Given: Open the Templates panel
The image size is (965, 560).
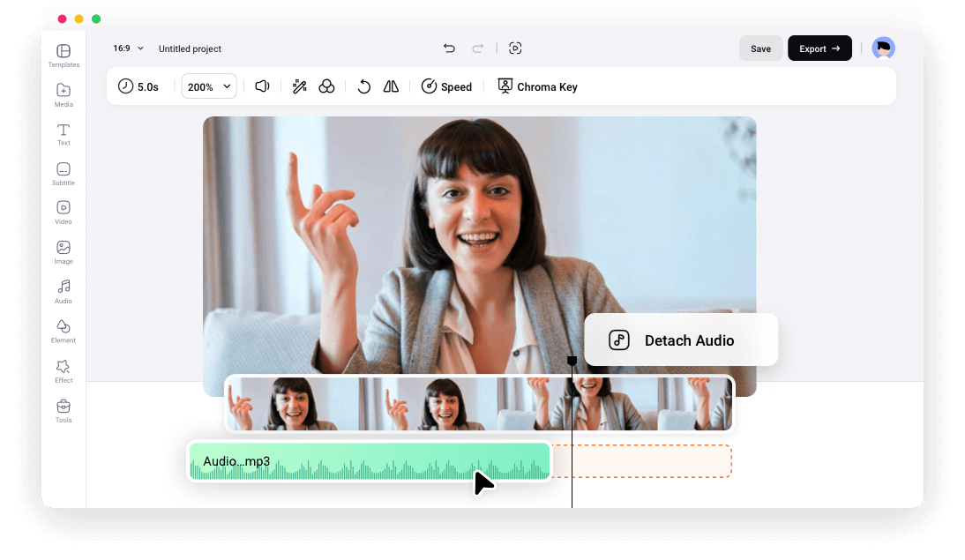Looking at the screenshot, I should tap(64, 56).
